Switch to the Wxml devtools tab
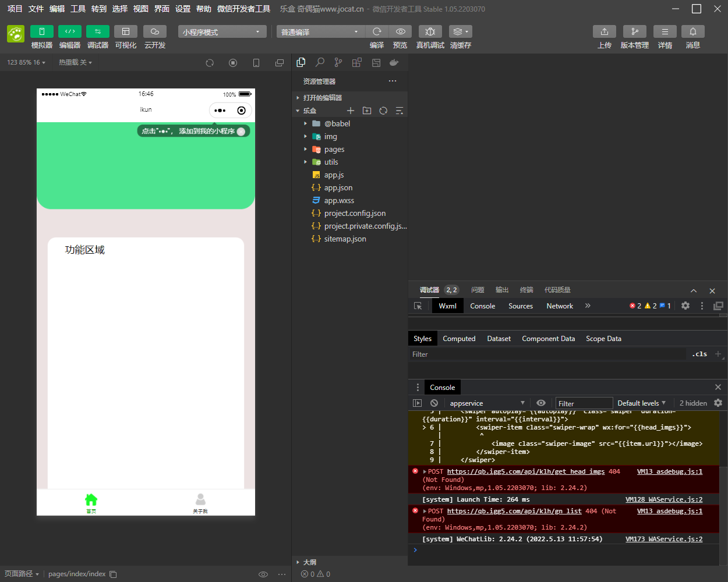 coord(447,306)
